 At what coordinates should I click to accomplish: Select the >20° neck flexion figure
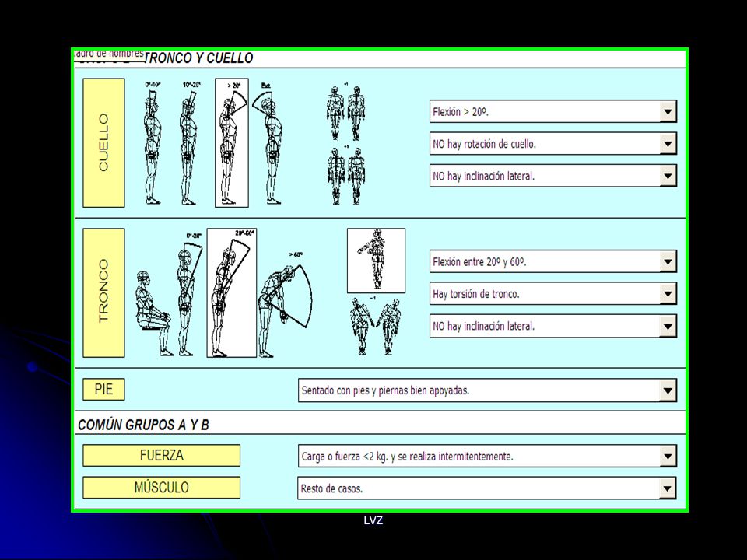pos(232,143)
